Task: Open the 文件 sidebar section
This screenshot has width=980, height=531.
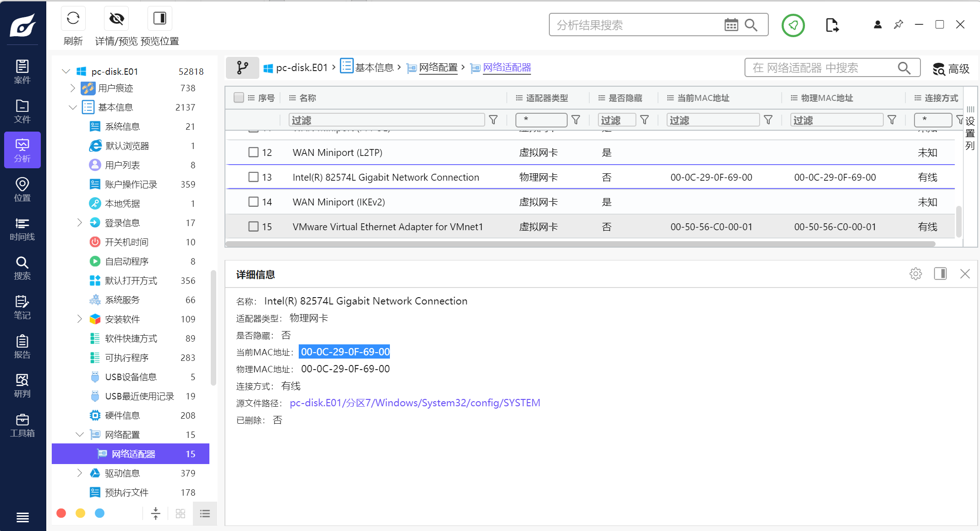Action: point(22,111)
